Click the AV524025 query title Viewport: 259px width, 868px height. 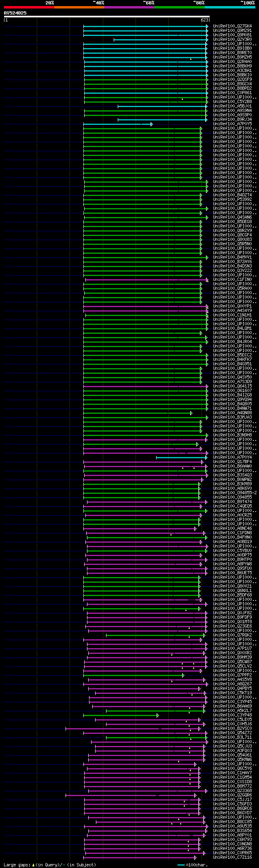[15, 13]
